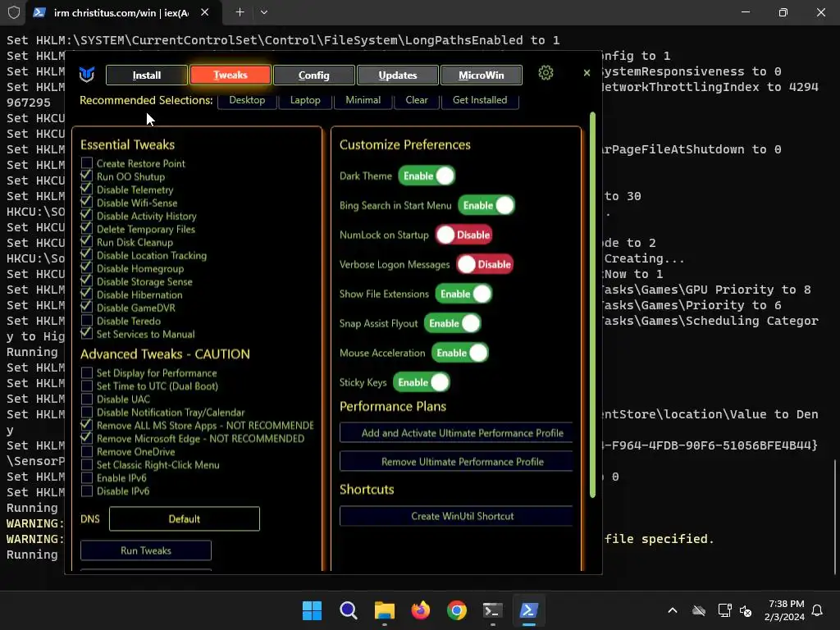Viewport: 840px width, 630px height.
Task: Open the Windows Start menu
Action: 312,610
